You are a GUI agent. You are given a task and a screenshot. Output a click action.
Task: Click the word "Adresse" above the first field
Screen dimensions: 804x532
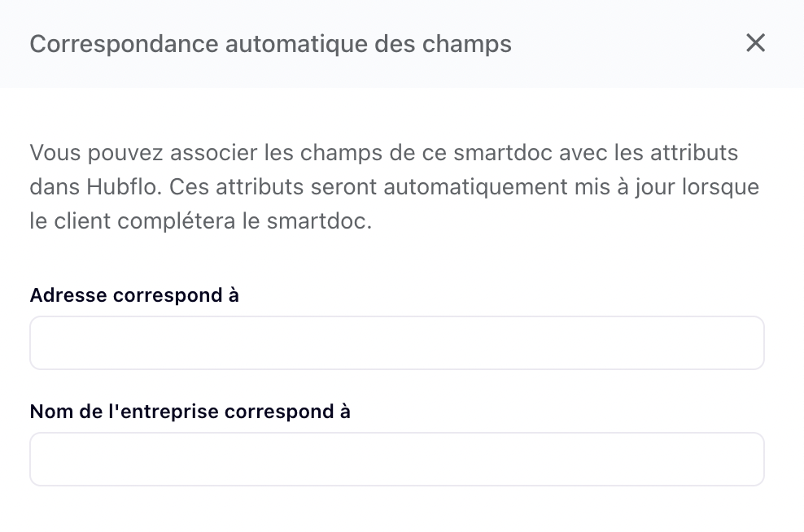coord(68,295)
